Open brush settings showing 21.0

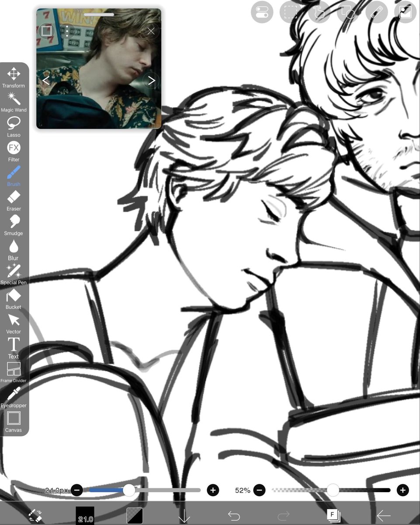point(85,515)
